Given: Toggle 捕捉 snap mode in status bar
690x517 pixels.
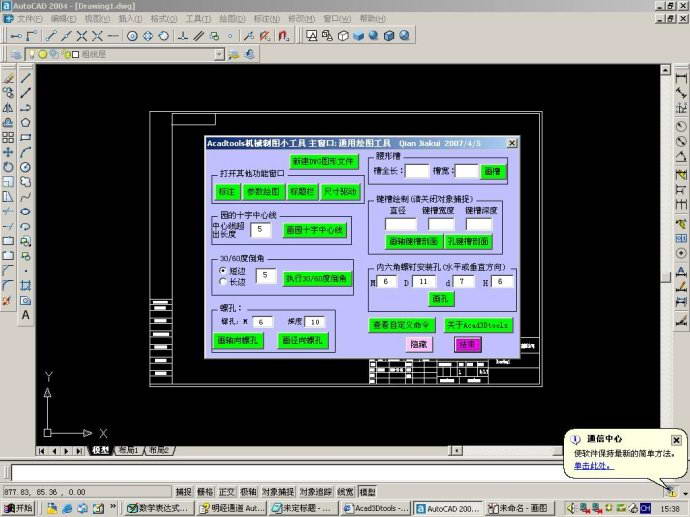Looking at the screenshot, I should click(x=184, y=492).
